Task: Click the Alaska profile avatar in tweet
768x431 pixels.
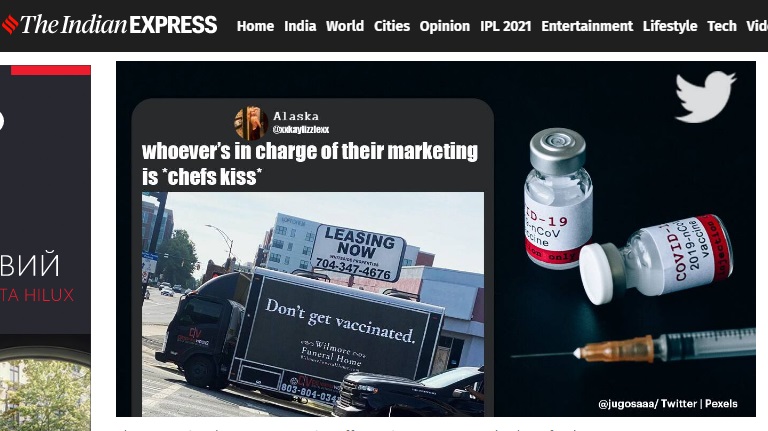Action: [x=251, y=123]
